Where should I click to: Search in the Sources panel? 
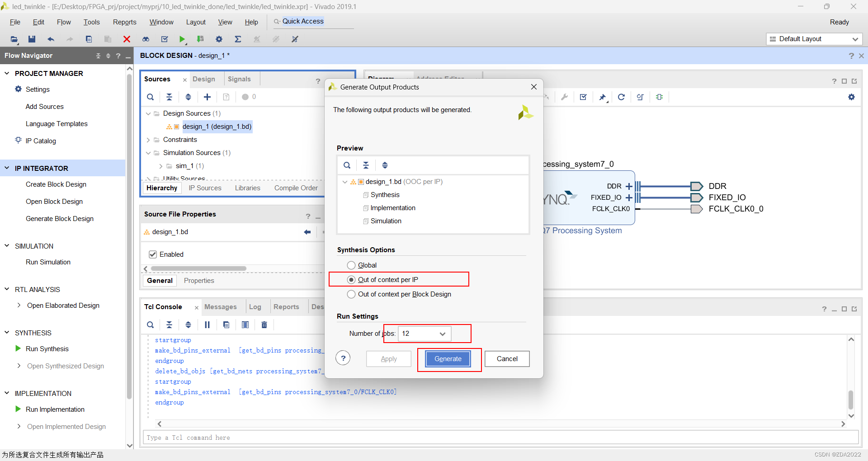pos(151,97)
